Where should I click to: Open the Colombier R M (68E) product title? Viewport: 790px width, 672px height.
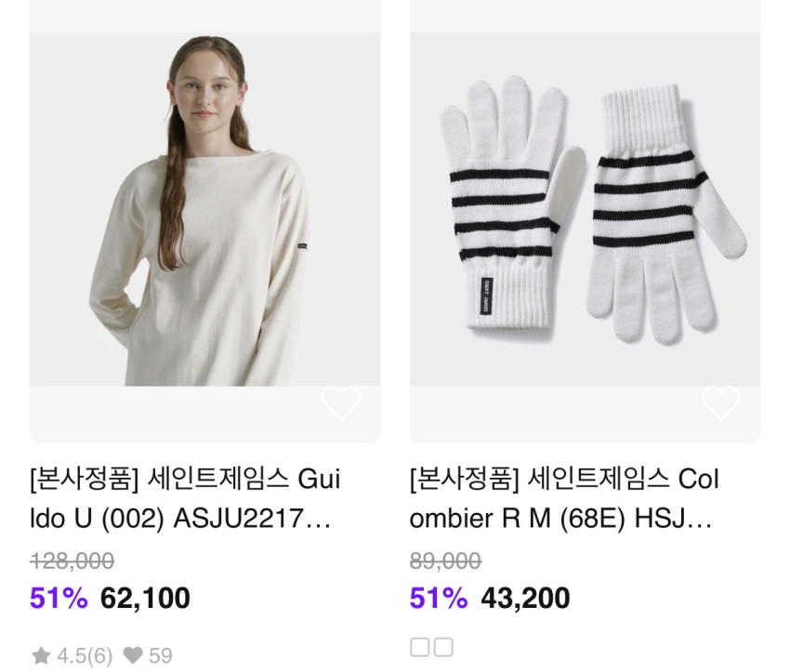click(x=564, y=499)
